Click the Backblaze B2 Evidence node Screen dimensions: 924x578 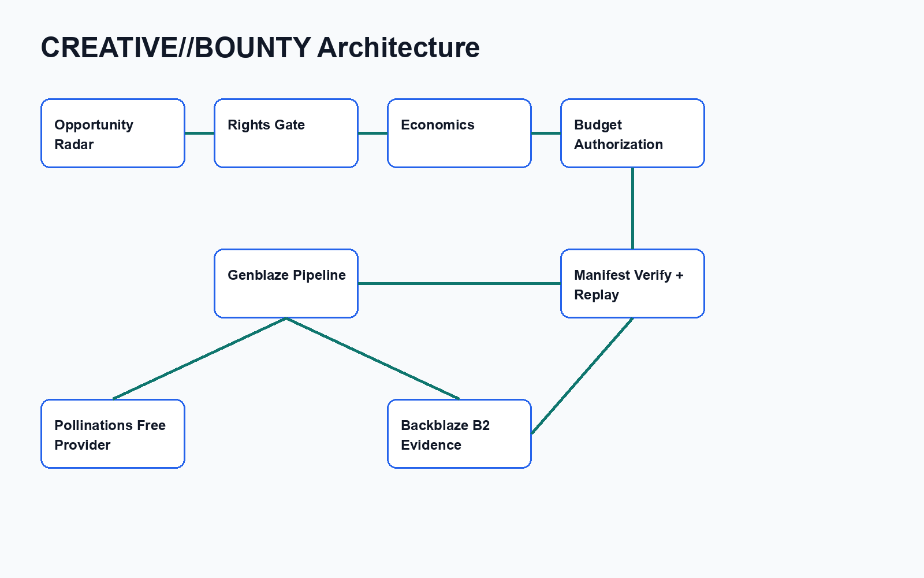(x=459, y=433)
